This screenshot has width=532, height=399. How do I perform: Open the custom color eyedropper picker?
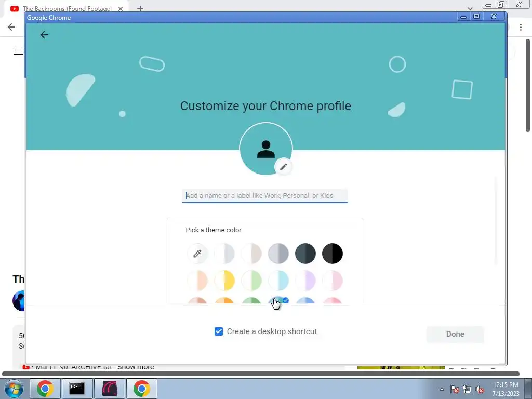(x=197, y=254)
